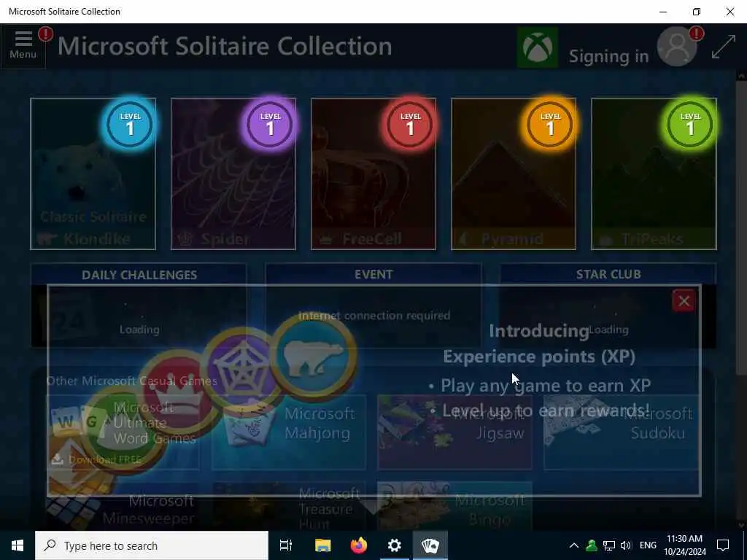Open the notification center icon
The height and width of the screenshot is (560, 747).
click(x=723, y=545)
